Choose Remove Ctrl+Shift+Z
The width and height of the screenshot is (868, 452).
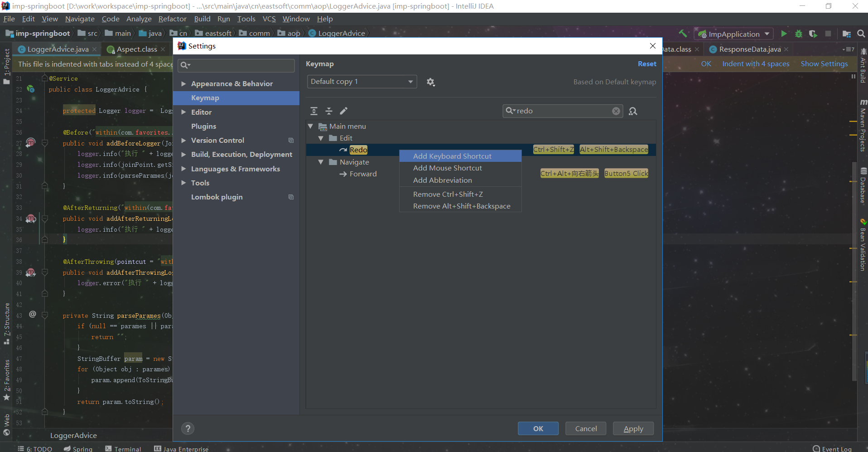coord(460,194)
